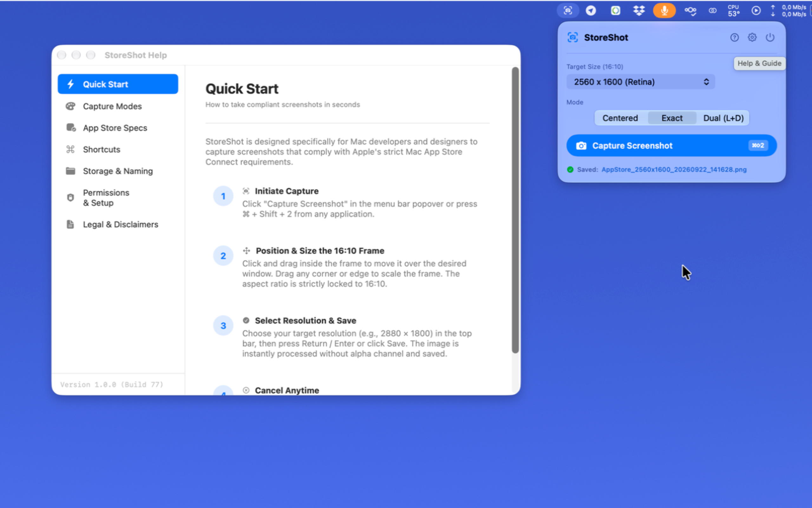Click the StoreShot menu bar icon
Screen dimensions: 812x508
pos(568,10)
